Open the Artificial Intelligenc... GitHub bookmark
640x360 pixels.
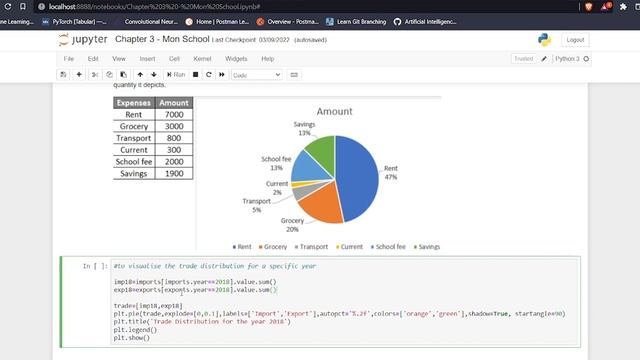(x=425, y=22)
